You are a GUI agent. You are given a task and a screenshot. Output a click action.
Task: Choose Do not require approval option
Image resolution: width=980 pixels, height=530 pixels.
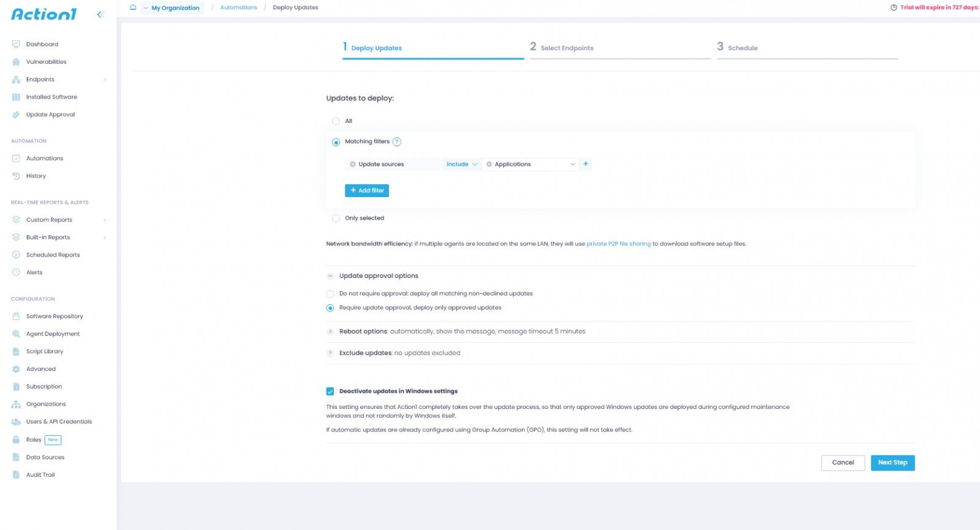tap(330, 294)
